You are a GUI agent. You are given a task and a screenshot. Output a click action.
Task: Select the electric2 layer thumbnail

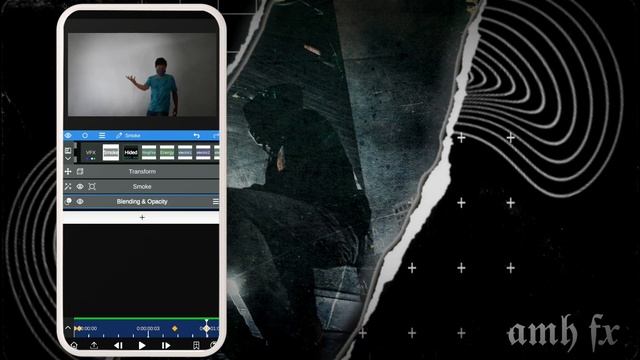[x=203, y=152]
